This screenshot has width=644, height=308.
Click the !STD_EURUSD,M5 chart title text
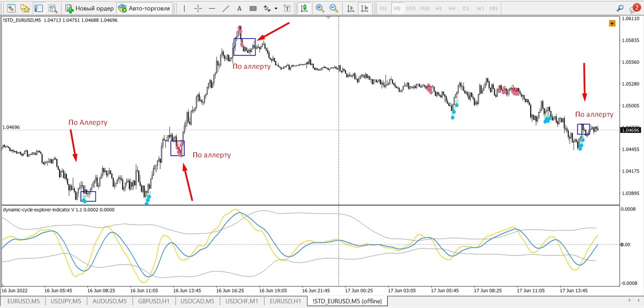coord(22,20)
